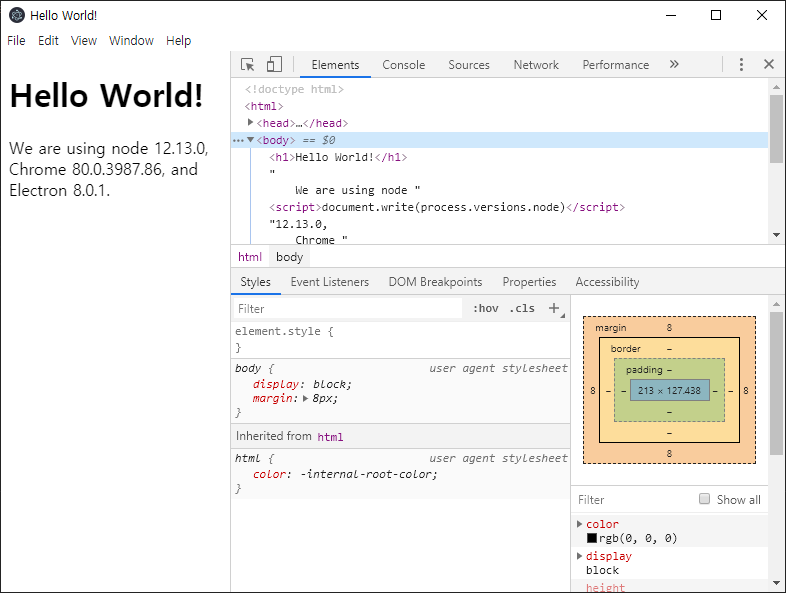Click the Hello World! page heading

[x=106, y=95]
